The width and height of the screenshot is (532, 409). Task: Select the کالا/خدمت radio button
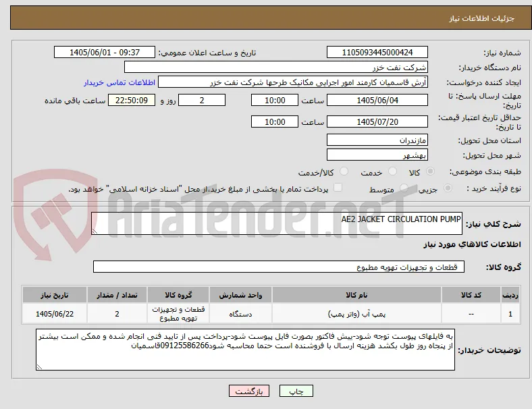tap(344, 171)
